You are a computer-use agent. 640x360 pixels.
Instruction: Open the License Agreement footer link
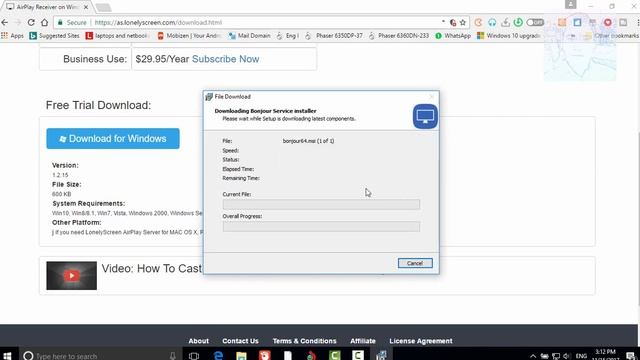[421, 341]
